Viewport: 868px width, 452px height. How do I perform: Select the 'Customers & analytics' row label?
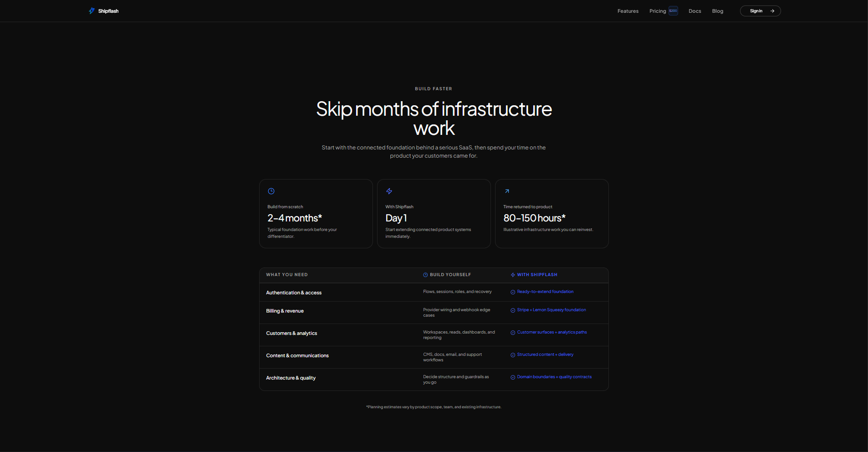pyautogui.click(x=291, y=334)
